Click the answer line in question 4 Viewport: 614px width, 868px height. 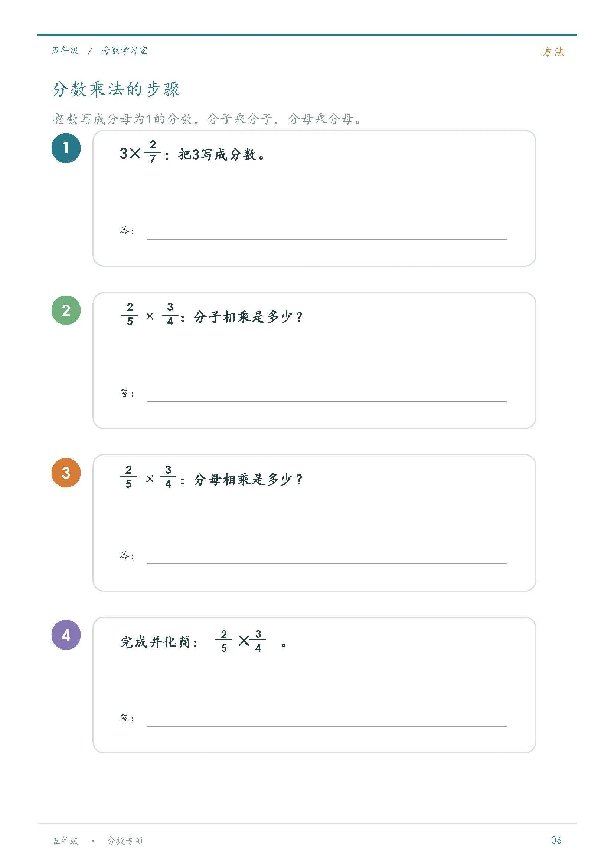326,726
